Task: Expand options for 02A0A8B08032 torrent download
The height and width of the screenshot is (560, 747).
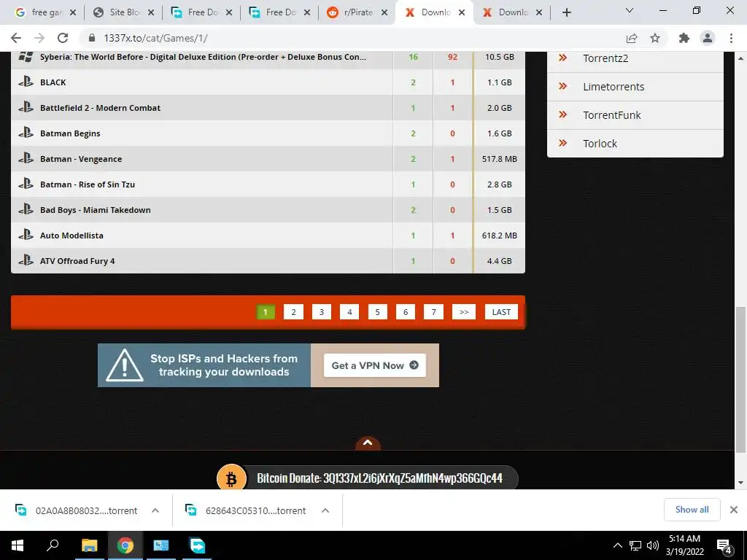Action: [155, 510]
